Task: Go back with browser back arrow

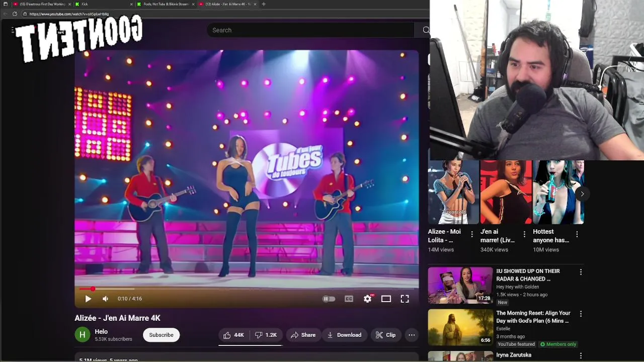Action: click(x=5, y=14)
